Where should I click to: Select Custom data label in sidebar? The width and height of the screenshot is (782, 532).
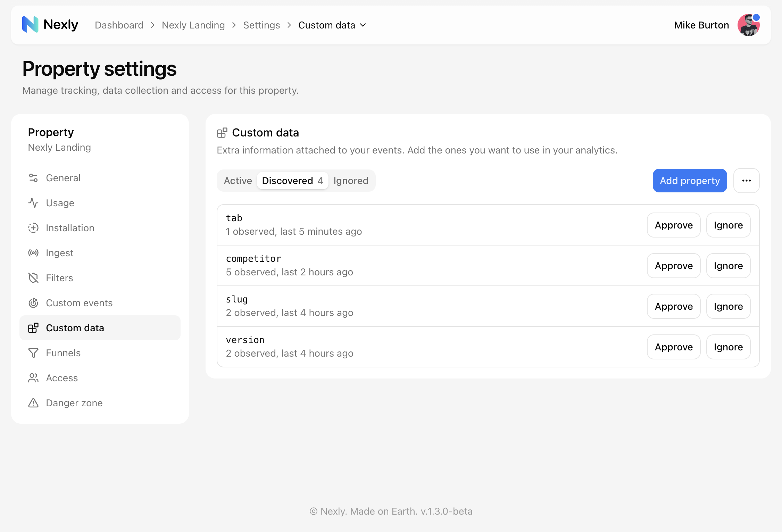coord(75,328)
